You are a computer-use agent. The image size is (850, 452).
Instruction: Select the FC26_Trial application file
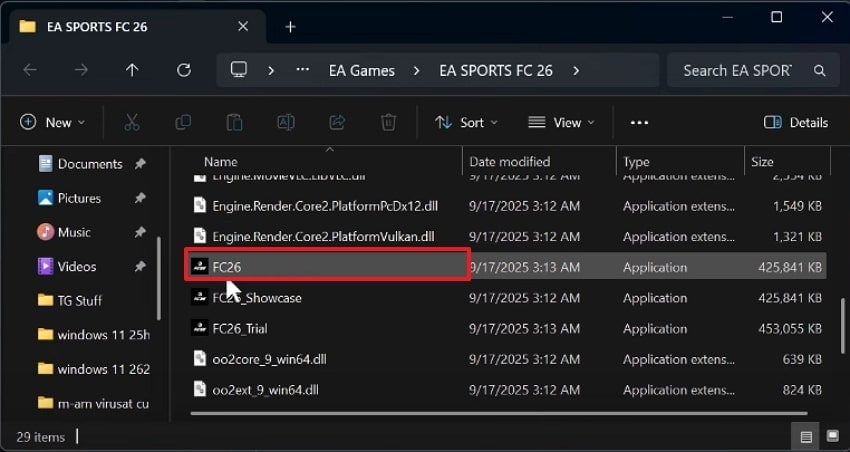pyautogui.click(x=240, y=328)
